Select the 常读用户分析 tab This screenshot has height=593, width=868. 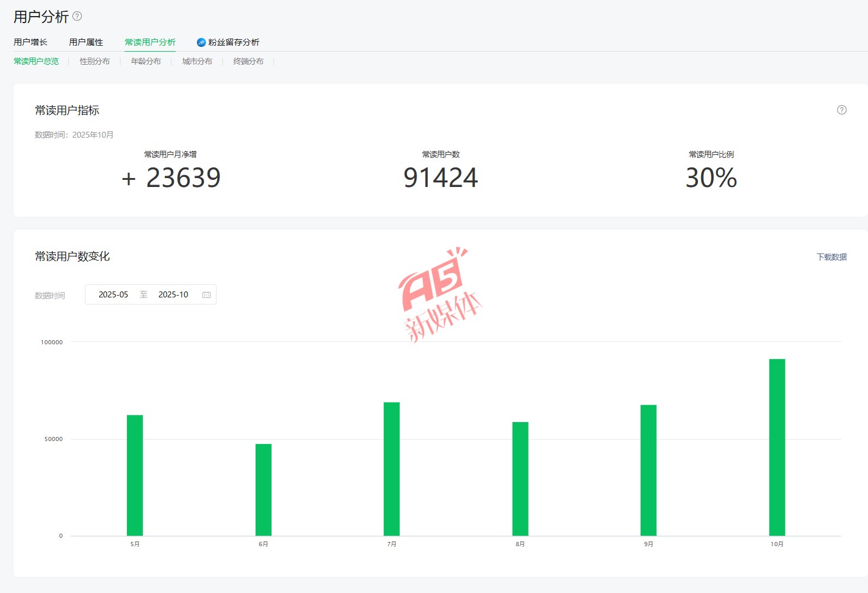tap(150, 42)
